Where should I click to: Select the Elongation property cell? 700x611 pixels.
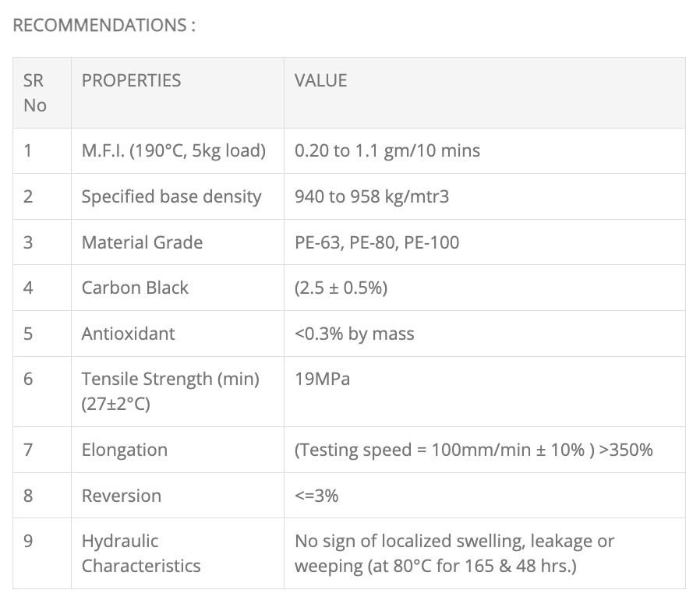124,450
